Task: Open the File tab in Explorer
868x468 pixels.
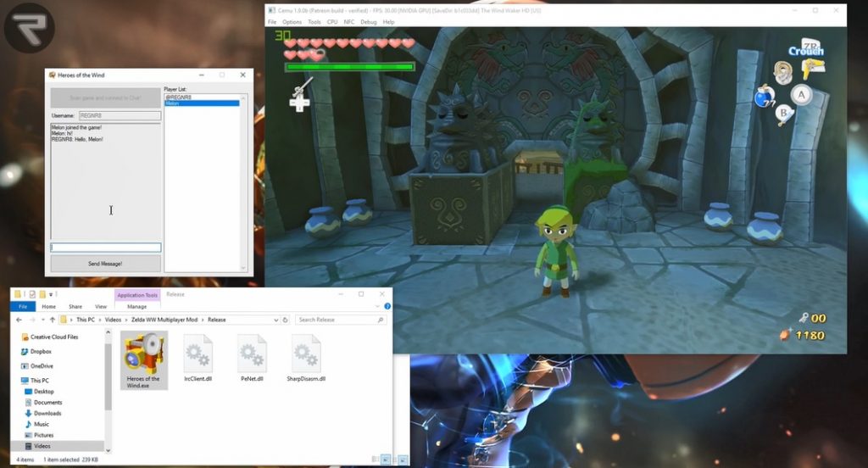Action: [x=23, y=306]
